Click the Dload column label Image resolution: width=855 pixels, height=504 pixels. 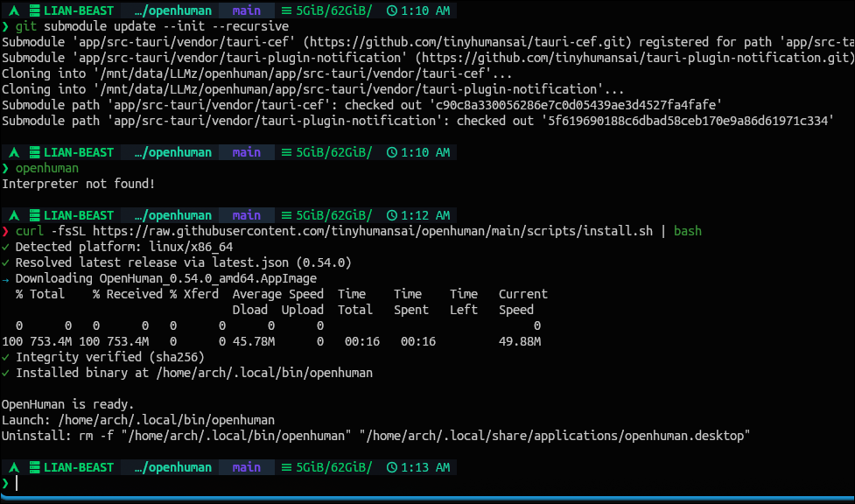pyautogui.click(x=250, y=311)
